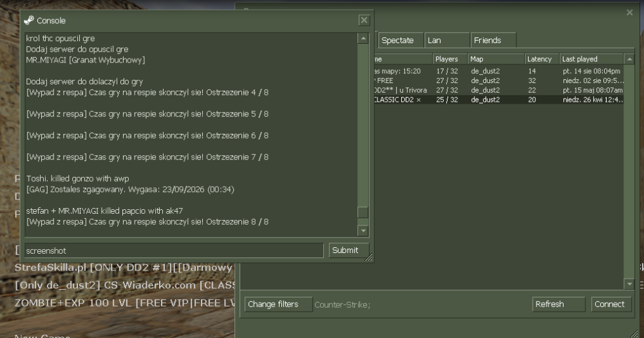Switch to the Lan tab
The image size is (644, 338).
point(447,41)
